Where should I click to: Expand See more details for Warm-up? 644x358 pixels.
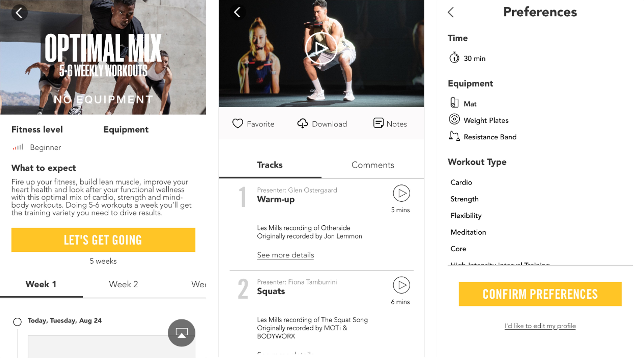coord(285,255)
